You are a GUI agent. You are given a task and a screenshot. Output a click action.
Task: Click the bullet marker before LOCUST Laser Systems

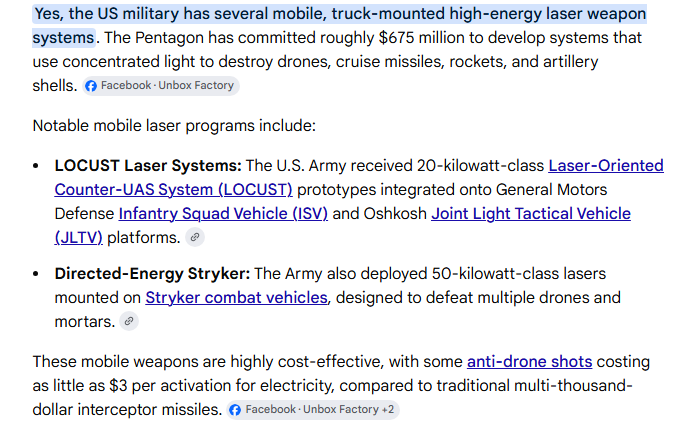[x=36, y=166]
